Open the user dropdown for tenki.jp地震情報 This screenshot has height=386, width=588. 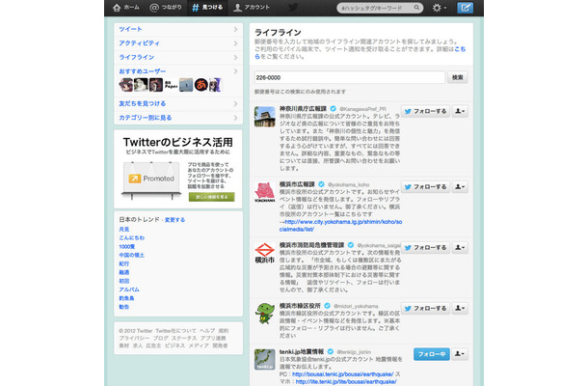[x=460, y=354]
